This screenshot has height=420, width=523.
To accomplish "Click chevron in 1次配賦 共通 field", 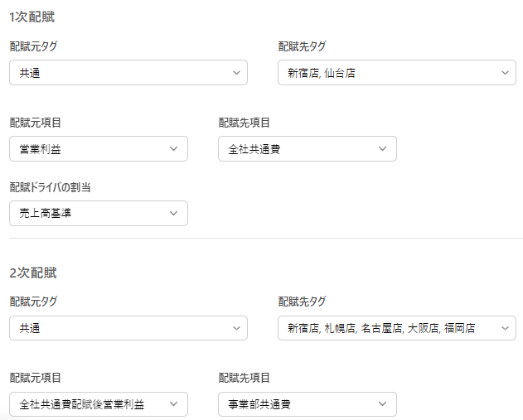I will pos(237,73).
